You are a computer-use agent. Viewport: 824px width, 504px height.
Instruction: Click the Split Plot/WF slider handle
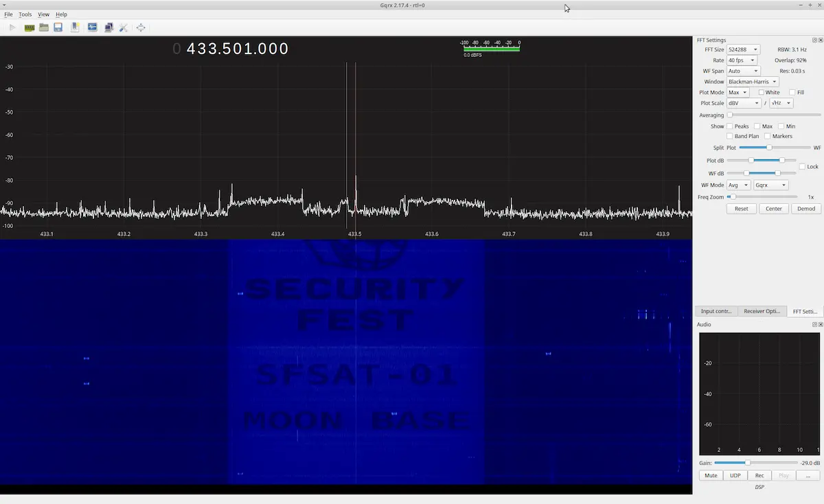click(769, 148)
